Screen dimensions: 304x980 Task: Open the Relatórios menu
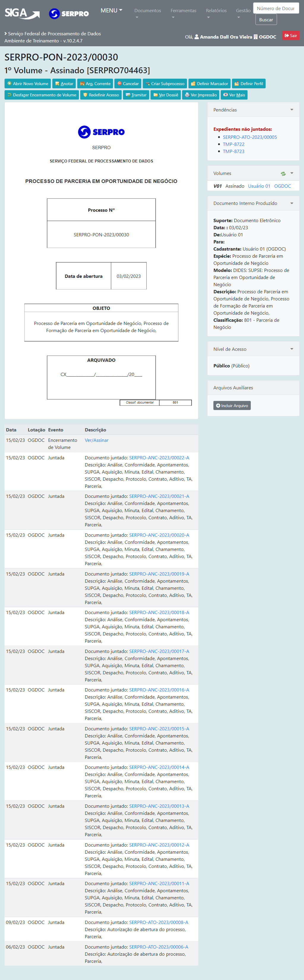[216, 13]
